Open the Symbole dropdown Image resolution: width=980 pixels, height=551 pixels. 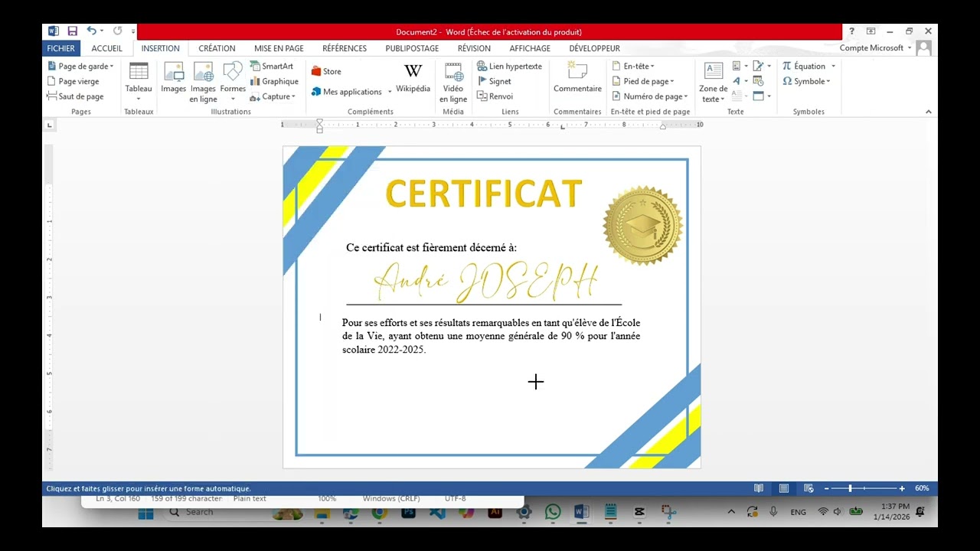(806, 81)
